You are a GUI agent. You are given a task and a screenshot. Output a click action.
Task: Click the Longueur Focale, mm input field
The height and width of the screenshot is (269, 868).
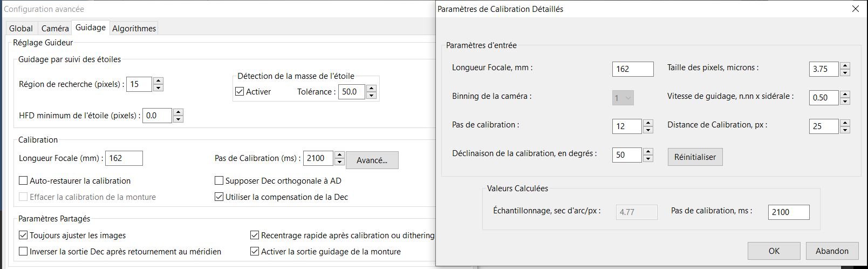click(x=633, y=69)
